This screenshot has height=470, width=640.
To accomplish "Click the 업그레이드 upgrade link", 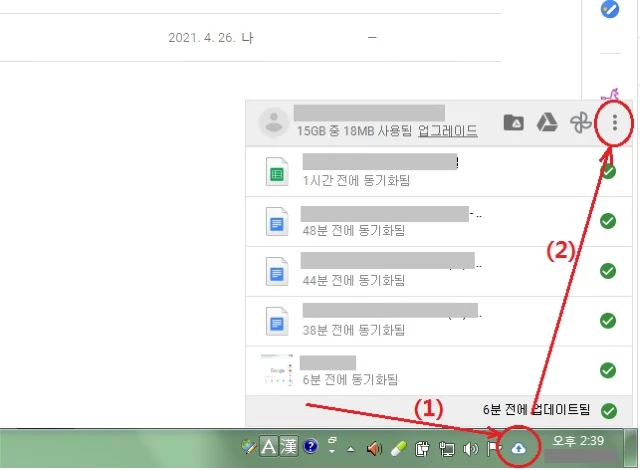I will pos(448,131).
